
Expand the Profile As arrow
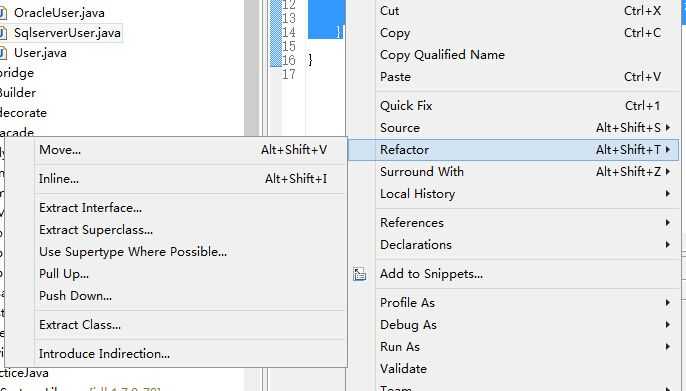point(668,303)
